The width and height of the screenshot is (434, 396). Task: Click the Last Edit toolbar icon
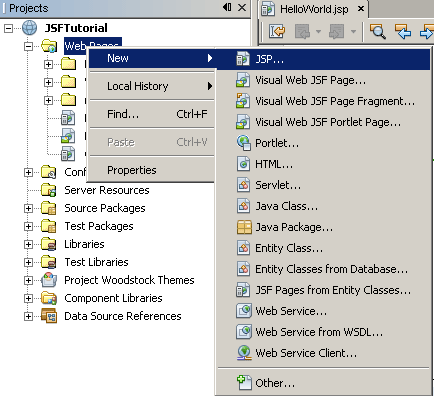click(x=277, y=32)
